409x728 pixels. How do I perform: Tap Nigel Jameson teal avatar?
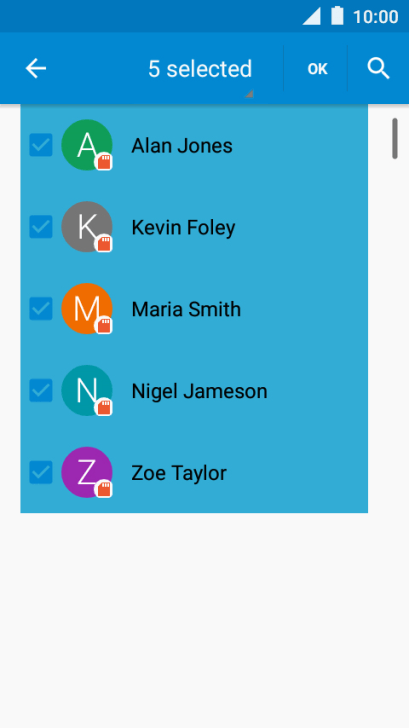click(x=87, y=390)
